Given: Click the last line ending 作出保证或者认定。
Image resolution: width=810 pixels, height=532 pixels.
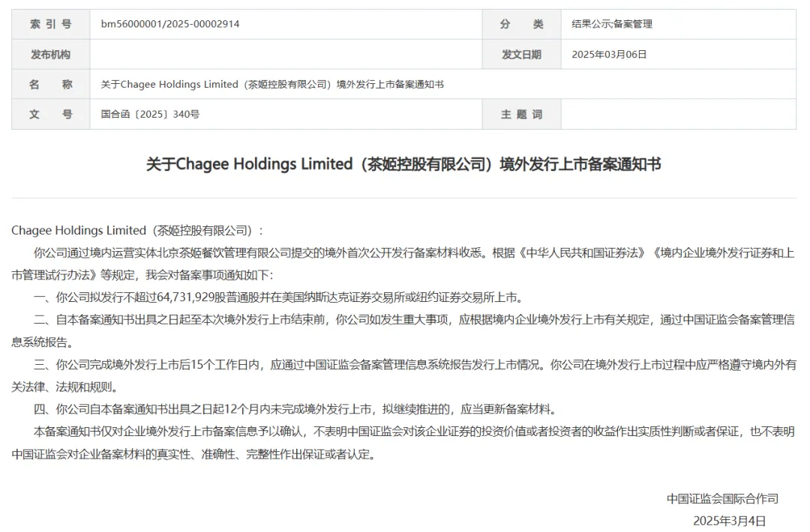Looking at the screenshot, I should click(193, 454).
